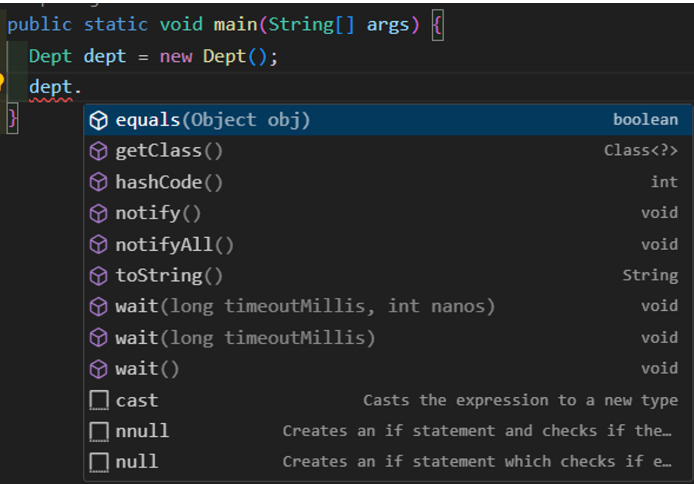Insert the toString() method suggestion

tap(388, 276)
